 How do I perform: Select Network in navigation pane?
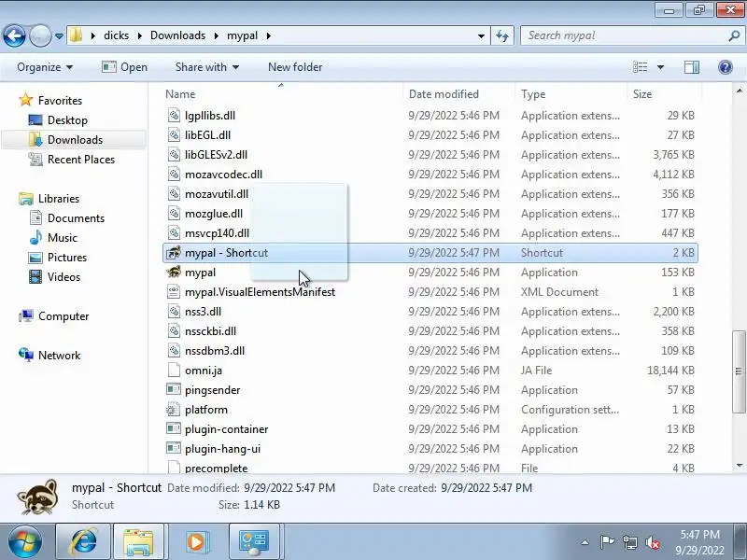click(59, 356)
